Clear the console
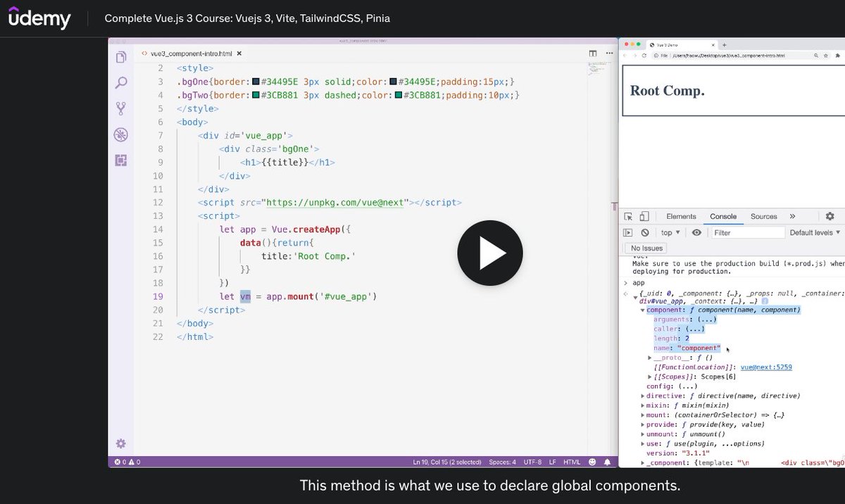Image resolution: width=845 pixels, height=504 pixels. 645,233
